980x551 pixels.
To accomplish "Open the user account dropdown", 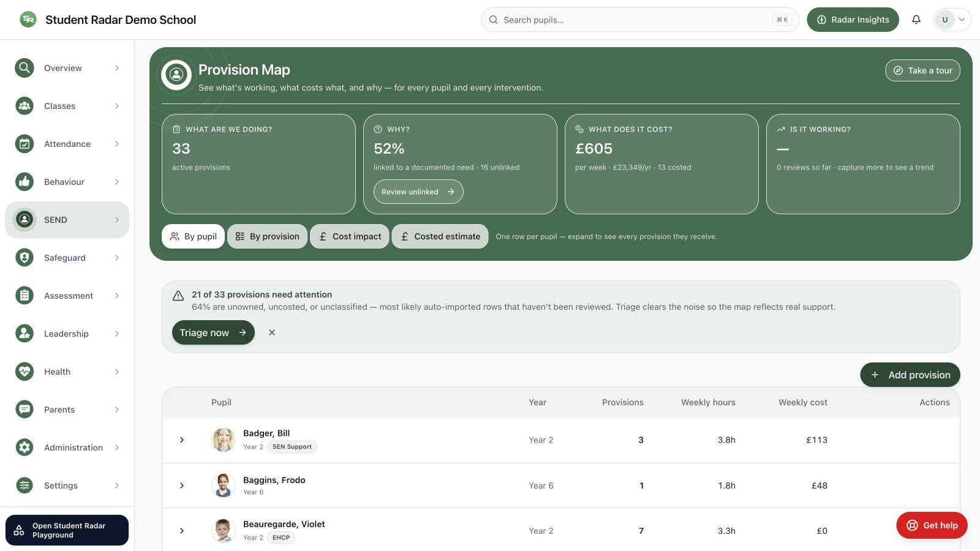I will pyautogui.click(x=952, y=20).
